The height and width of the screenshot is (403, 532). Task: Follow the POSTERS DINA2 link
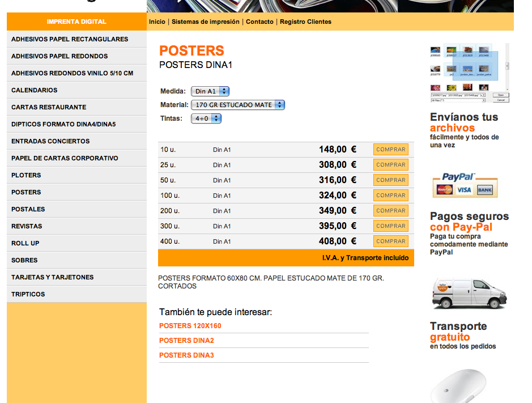coord(186,341)
